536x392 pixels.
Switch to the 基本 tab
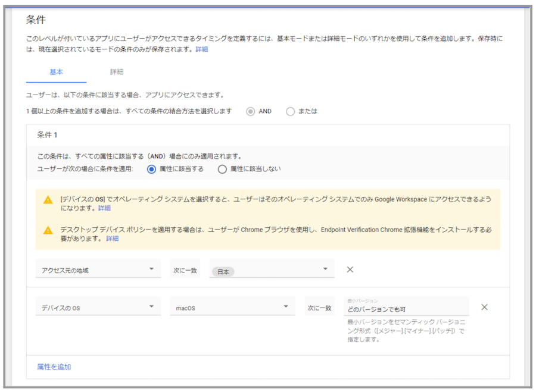[56, 72]
